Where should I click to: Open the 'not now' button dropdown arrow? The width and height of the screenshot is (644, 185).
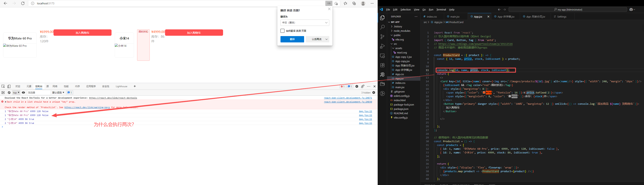pyautogui.click(x=327, y=39)
